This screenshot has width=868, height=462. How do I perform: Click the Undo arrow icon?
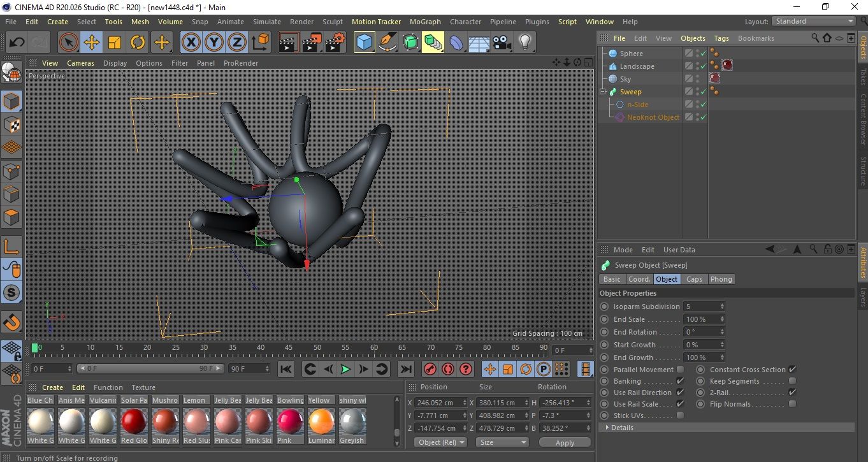(x=17, y=43)
